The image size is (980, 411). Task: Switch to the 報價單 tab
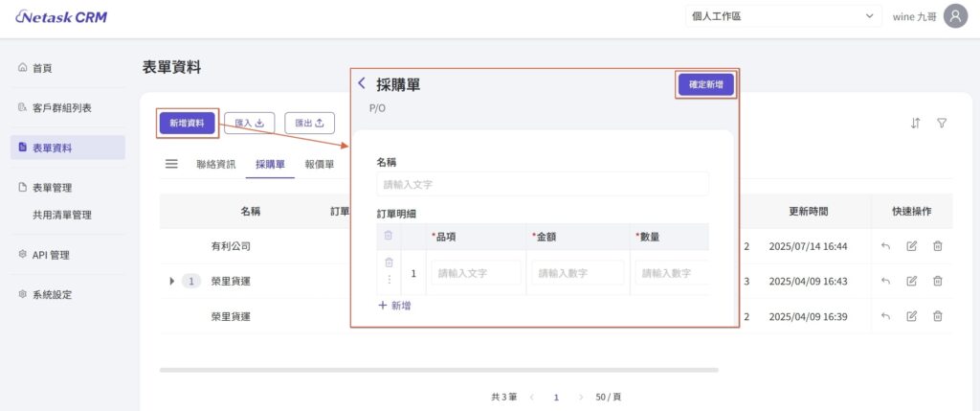tap(319, 164)
